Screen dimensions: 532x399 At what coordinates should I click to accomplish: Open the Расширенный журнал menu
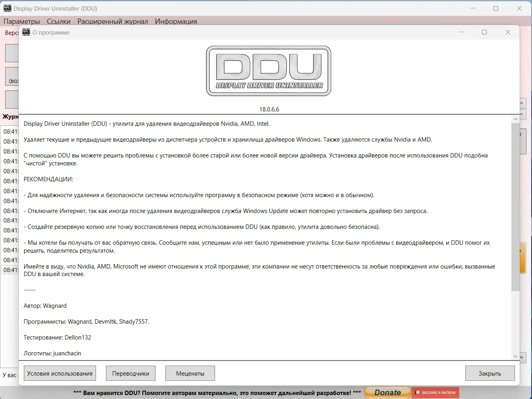112,21
